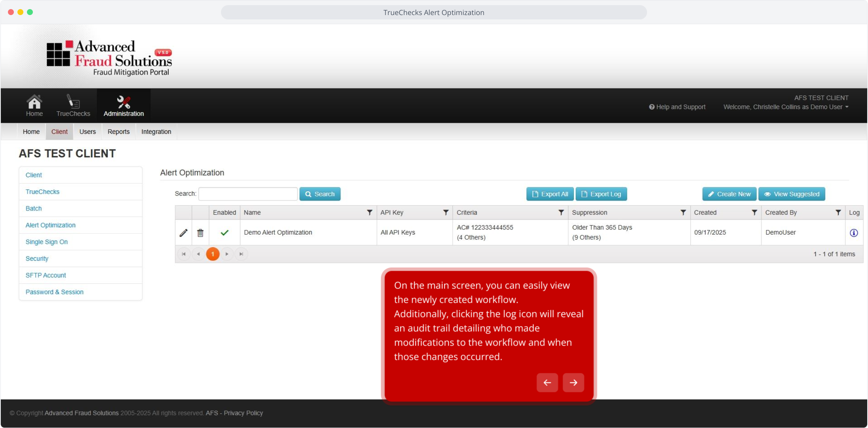Viewport: 868px width, 428px height.
Task: Open the Name column filter
Action: (369, 212)
